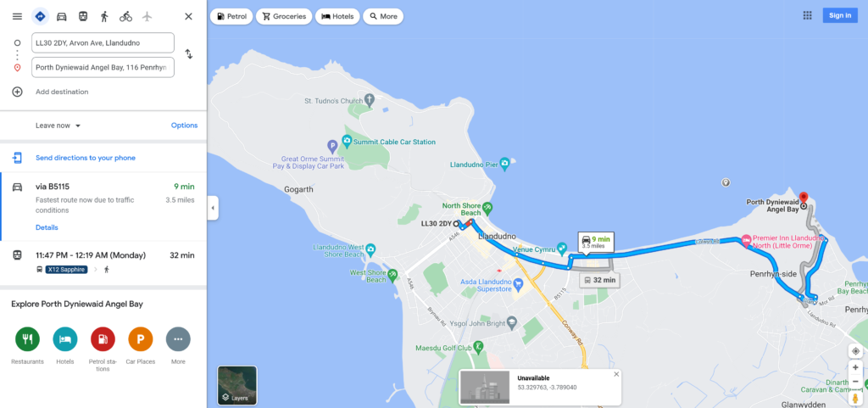Open the Google apps grid icon

click(x=807, y=15)
